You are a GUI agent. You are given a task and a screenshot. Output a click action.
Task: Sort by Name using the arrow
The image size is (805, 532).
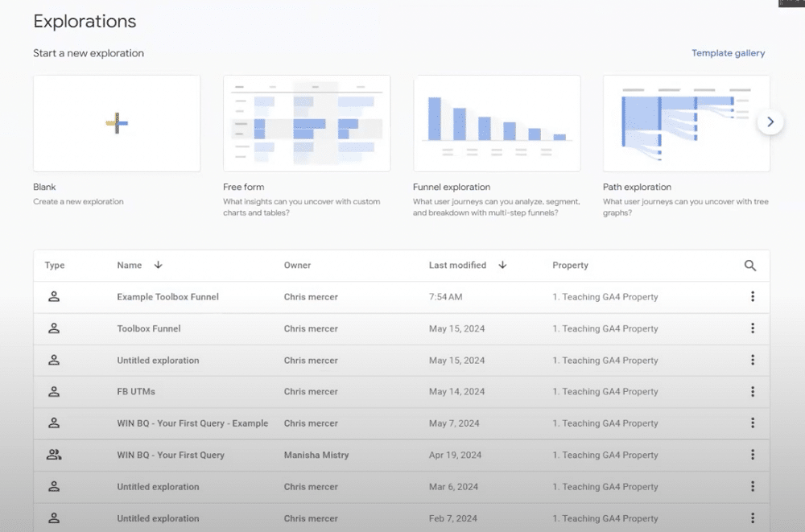158,265
